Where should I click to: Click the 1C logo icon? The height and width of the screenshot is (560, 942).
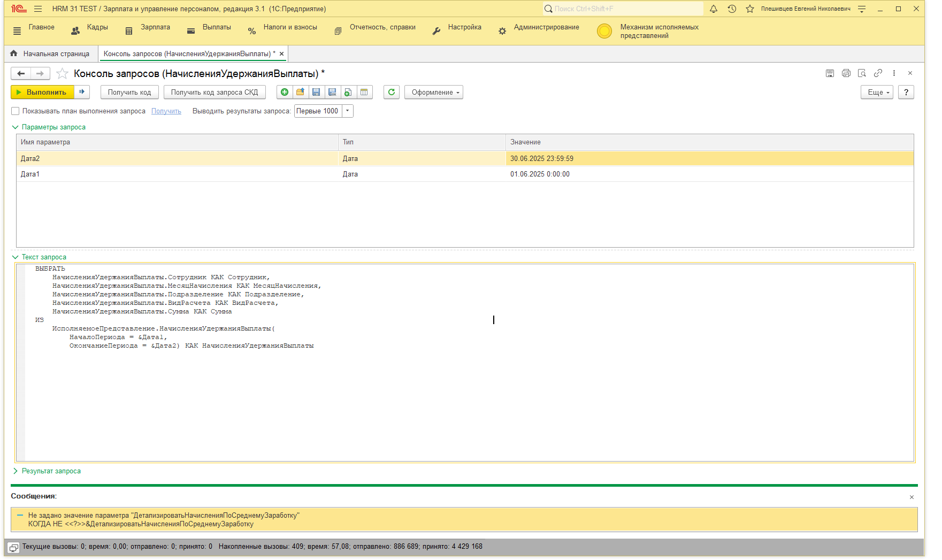click(x=19, y=9)
